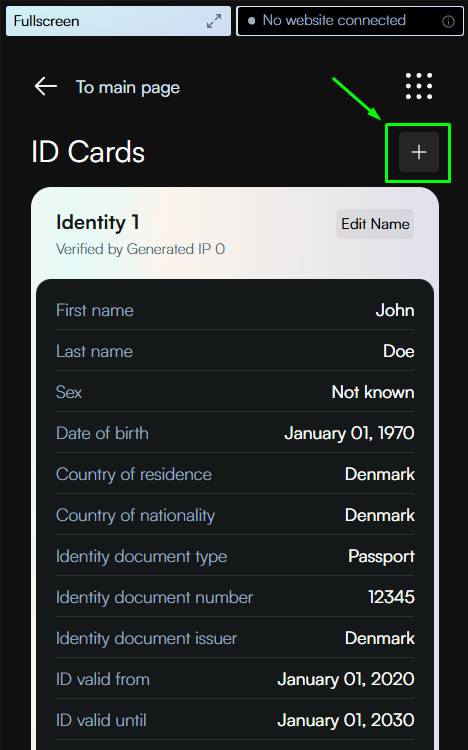Click the Identity document type Passport row
The image size is (468, 750).
point(235,556)
